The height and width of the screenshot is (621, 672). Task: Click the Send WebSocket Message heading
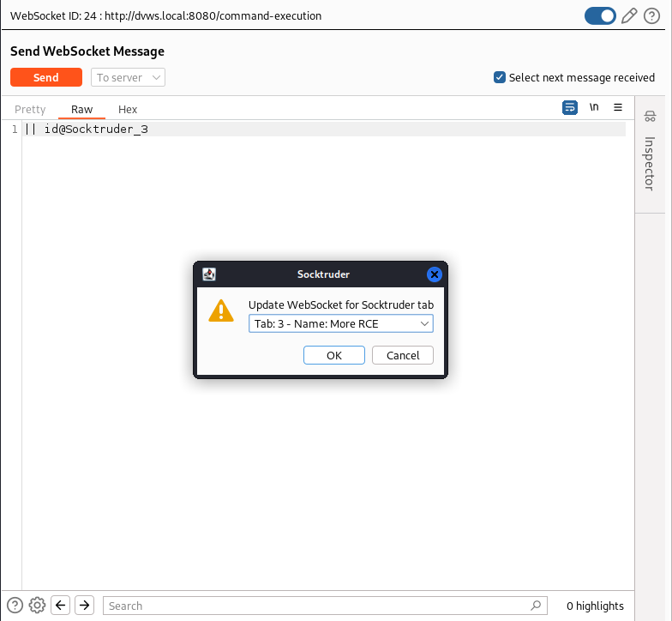point(87,51)
